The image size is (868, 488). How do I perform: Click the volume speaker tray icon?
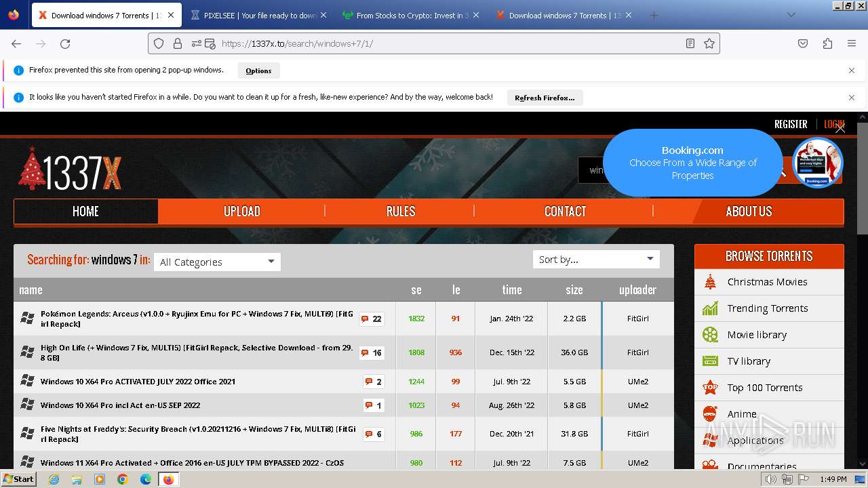pyautogui.click(x=771, y=479)
